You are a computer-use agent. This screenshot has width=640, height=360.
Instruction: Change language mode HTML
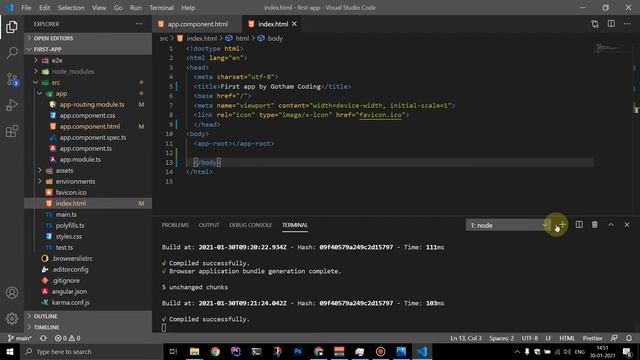click(x=567, y=338)
